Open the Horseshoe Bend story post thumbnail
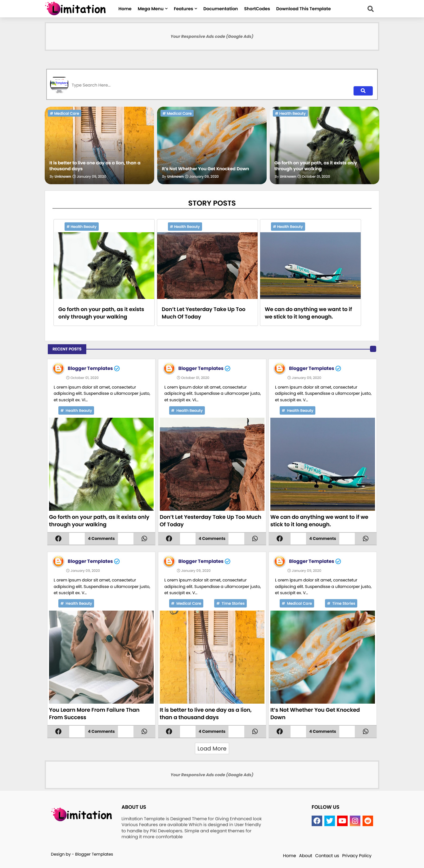The image size is (424, 868). coord(207,265)
